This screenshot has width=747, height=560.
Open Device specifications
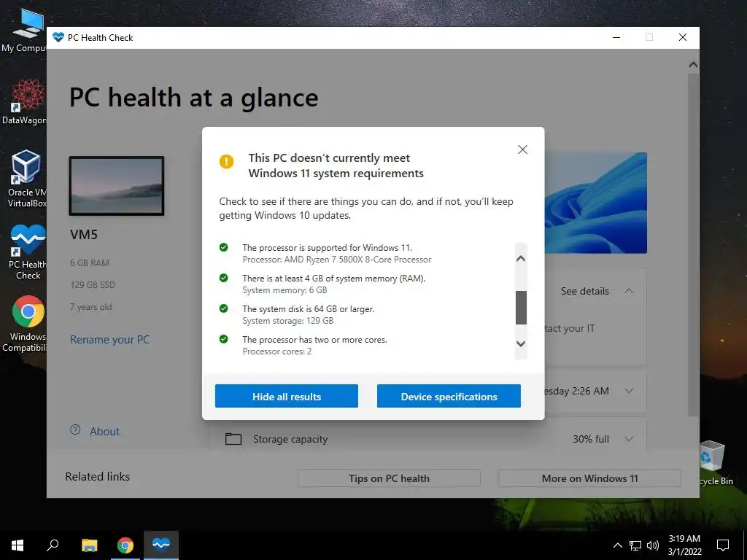pyautogui.click(x=449, y=396)
